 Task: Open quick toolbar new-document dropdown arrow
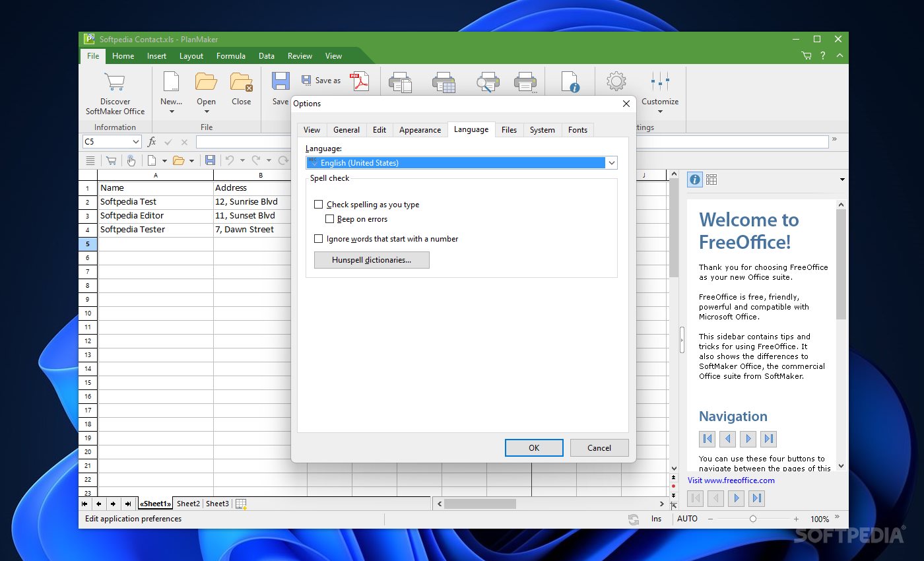pyautogui.click(x=164, y=160)
